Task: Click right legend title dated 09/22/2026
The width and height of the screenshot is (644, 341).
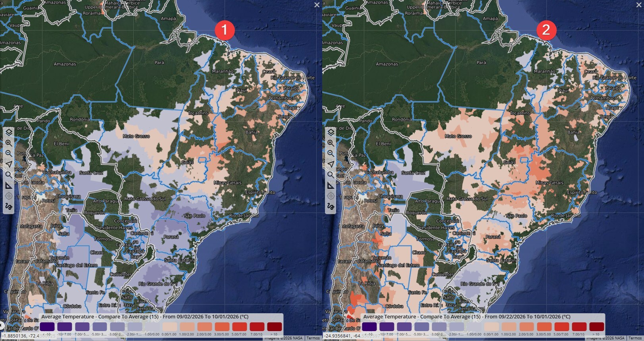Action: tap(467, 317)
